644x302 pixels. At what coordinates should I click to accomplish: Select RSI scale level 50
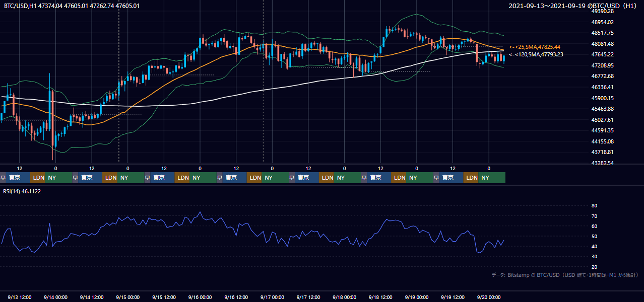click(x=594, y=236)
